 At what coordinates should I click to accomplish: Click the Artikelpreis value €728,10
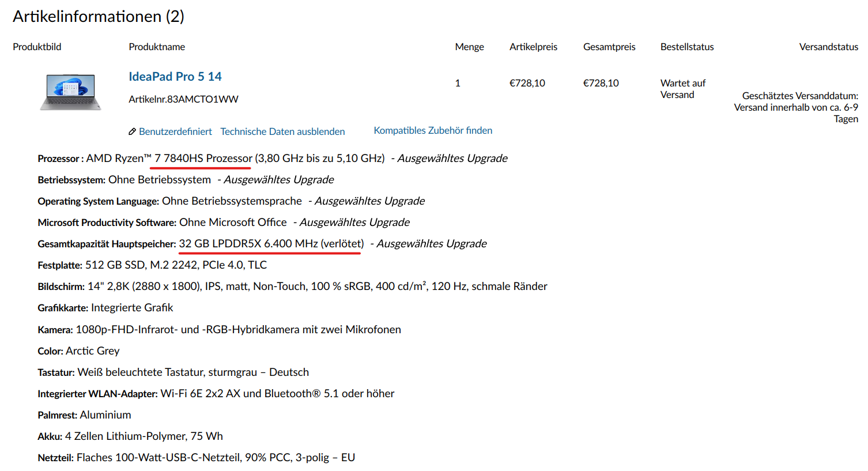point(527,83)
